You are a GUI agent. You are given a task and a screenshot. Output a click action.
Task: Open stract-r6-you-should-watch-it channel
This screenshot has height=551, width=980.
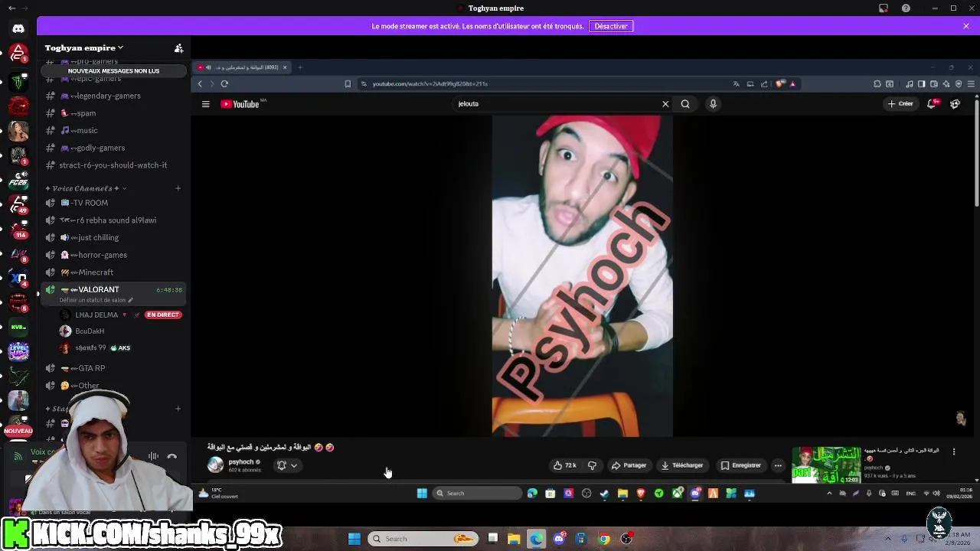tap(113, 165)
